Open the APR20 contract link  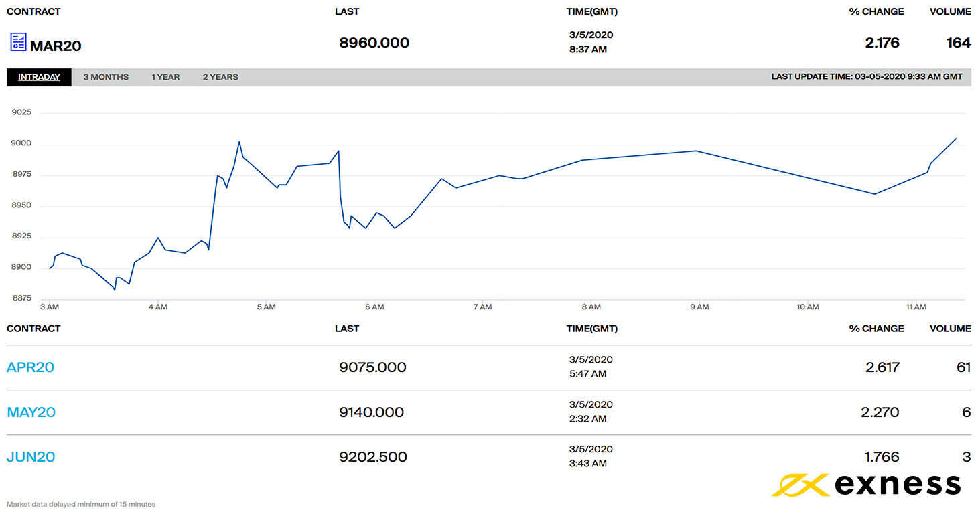point(30,367)
